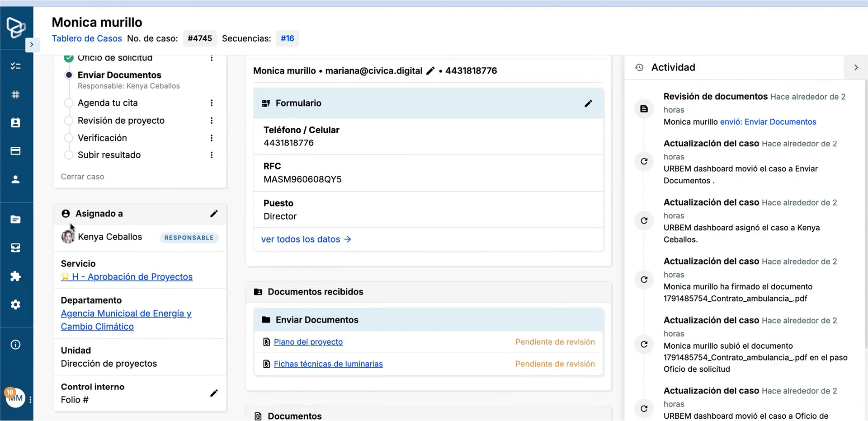Open envió: Enviar Documentos activity link
This screenshot has height=421, width=868.
click(x=768, y=122)
